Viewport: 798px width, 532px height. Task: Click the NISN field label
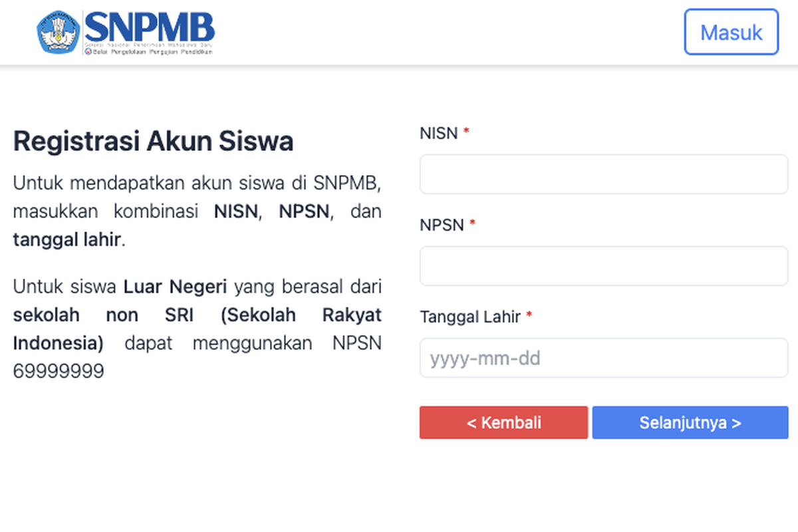(439, 133)
